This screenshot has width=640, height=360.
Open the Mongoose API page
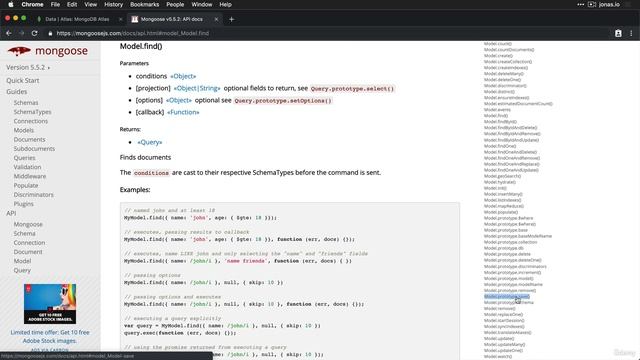pyautogui.click(x=28, y=224)
